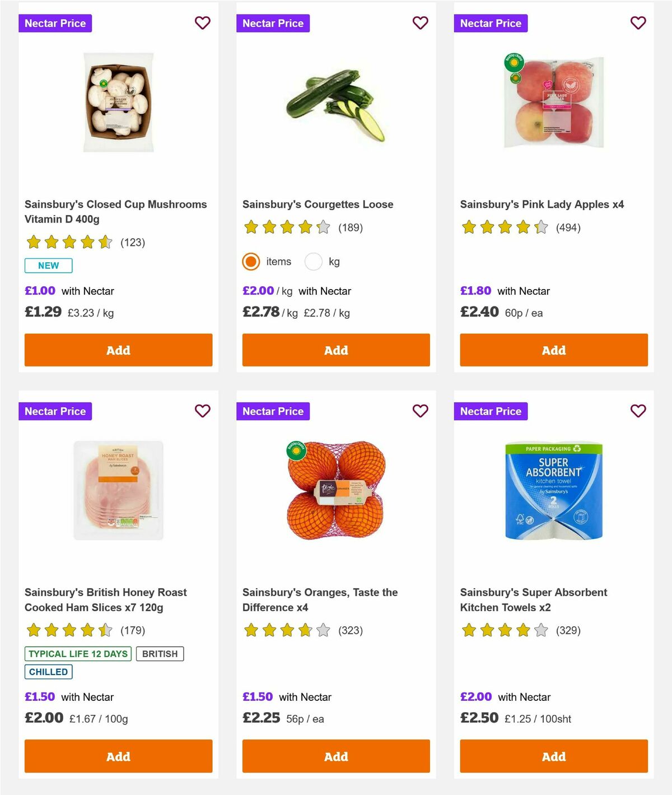672x795 pixels.
Task: Add Pink Lady Apples to the trolley
Action: click(553, 350)
